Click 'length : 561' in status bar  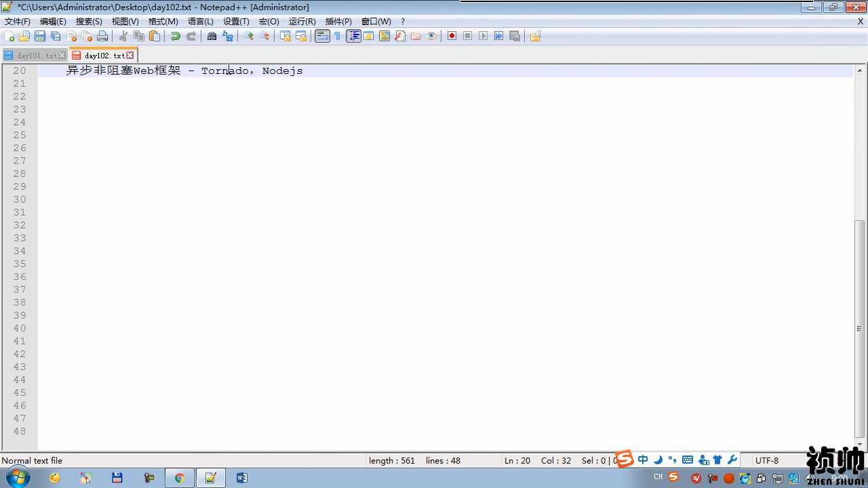pos(392,461)
